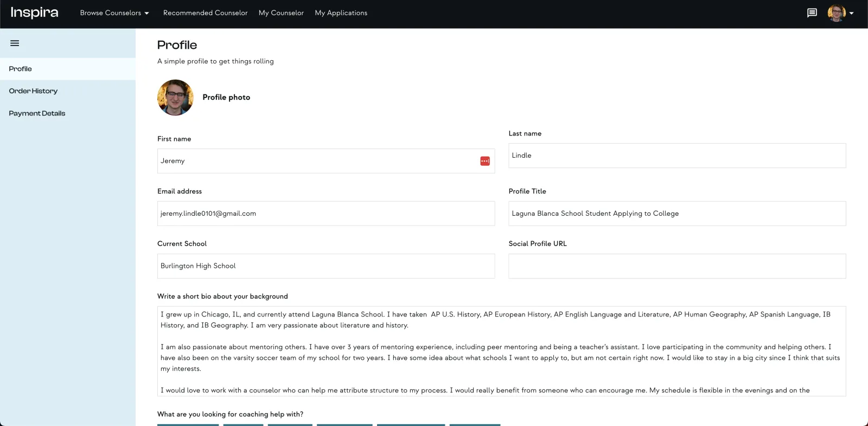Click the Inspira logo

34,12
